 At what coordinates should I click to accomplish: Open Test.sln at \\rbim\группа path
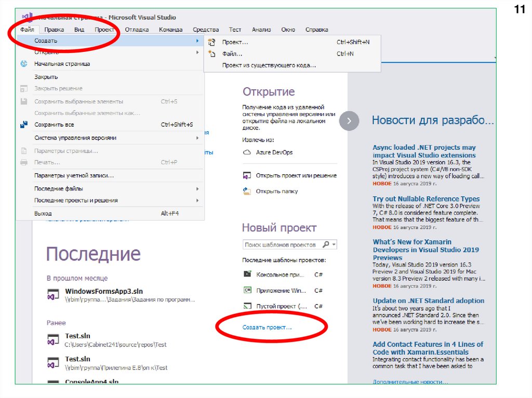[78, 359]
